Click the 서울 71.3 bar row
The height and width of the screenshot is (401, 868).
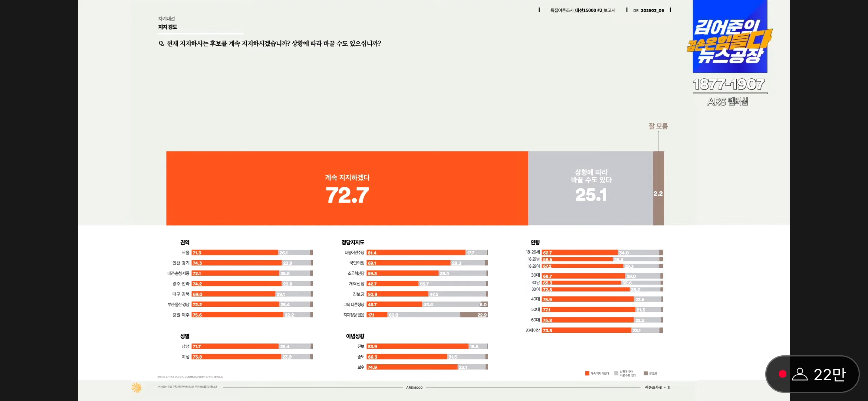pyautogui.click(x=234, y=252)
